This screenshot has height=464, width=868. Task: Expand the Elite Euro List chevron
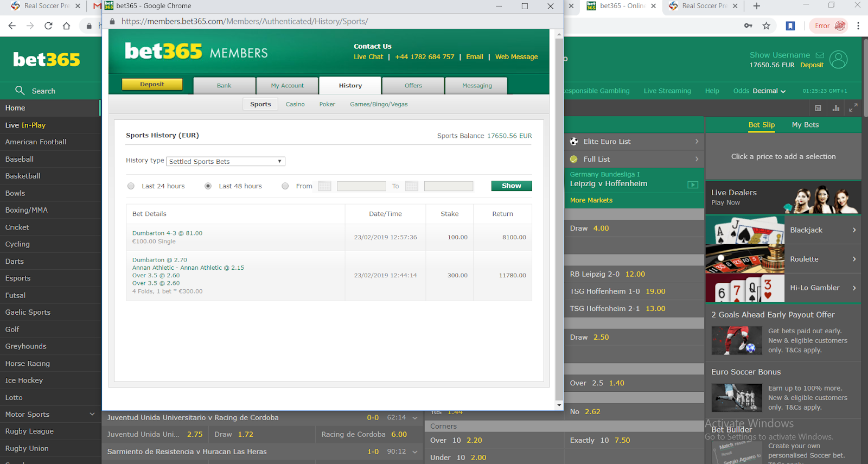click(x=697, y=142)
